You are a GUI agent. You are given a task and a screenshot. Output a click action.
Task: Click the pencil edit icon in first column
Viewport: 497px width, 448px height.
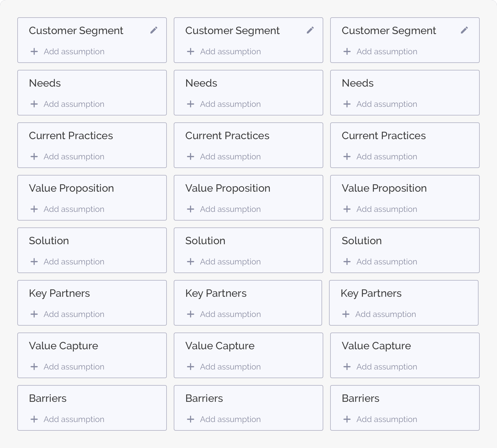pos(154,30)
